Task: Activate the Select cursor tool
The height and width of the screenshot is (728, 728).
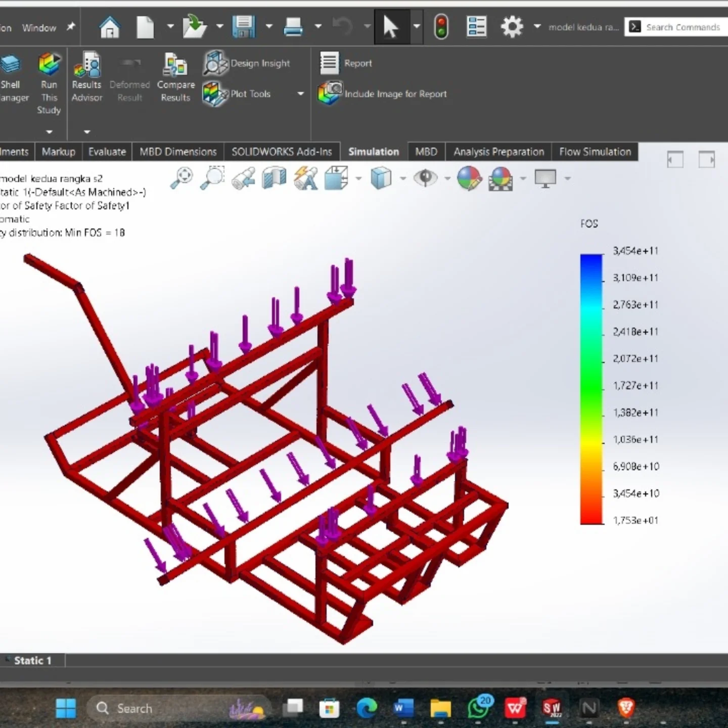Action: click(x=390, y=27)
